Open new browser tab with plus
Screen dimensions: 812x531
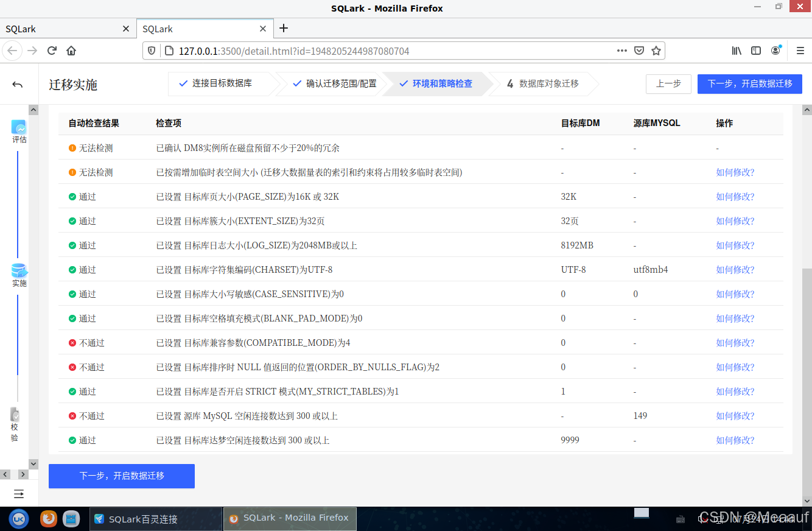pos(284,28)
